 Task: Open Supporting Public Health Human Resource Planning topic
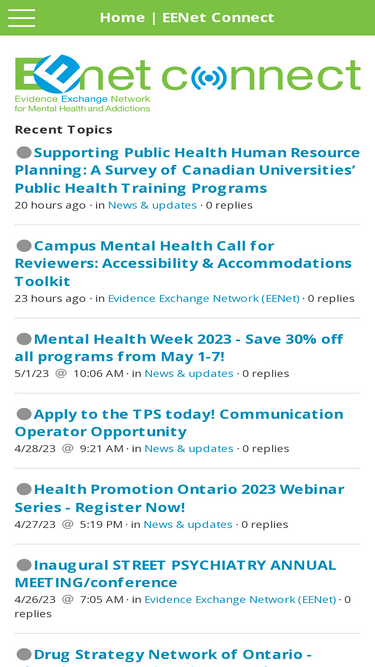coord(188,170)
